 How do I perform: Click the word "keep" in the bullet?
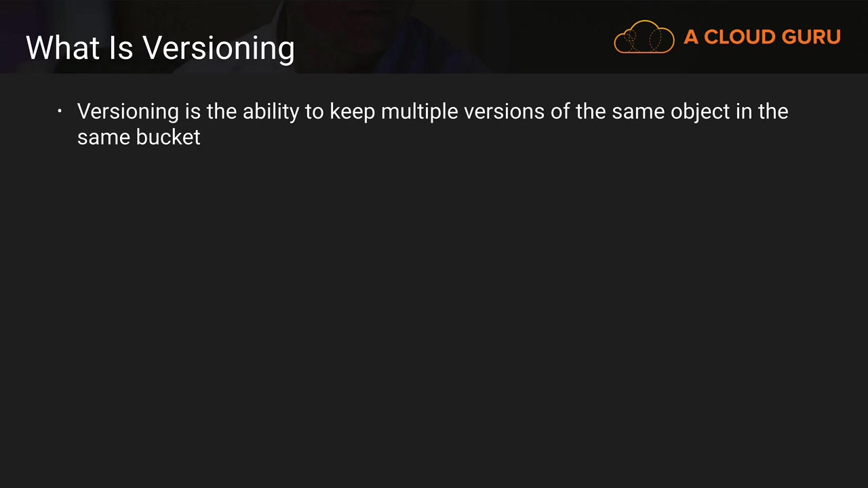[x=352, y=113]
